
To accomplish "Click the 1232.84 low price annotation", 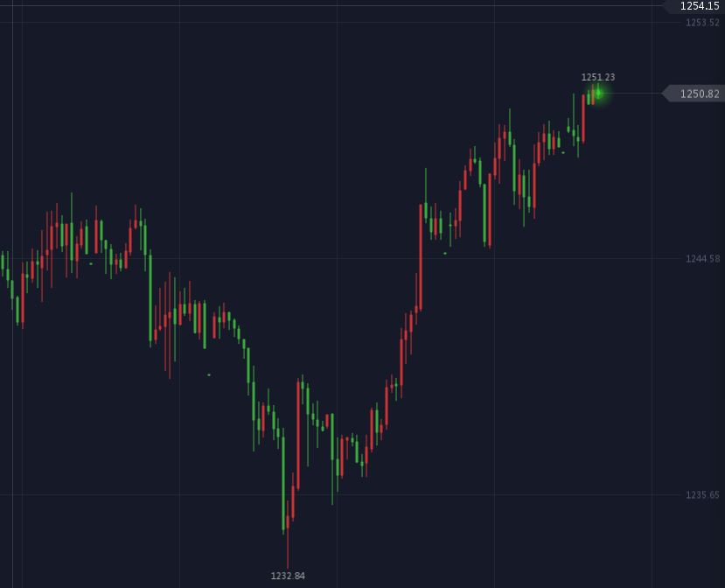I will (x=288, y=576).
